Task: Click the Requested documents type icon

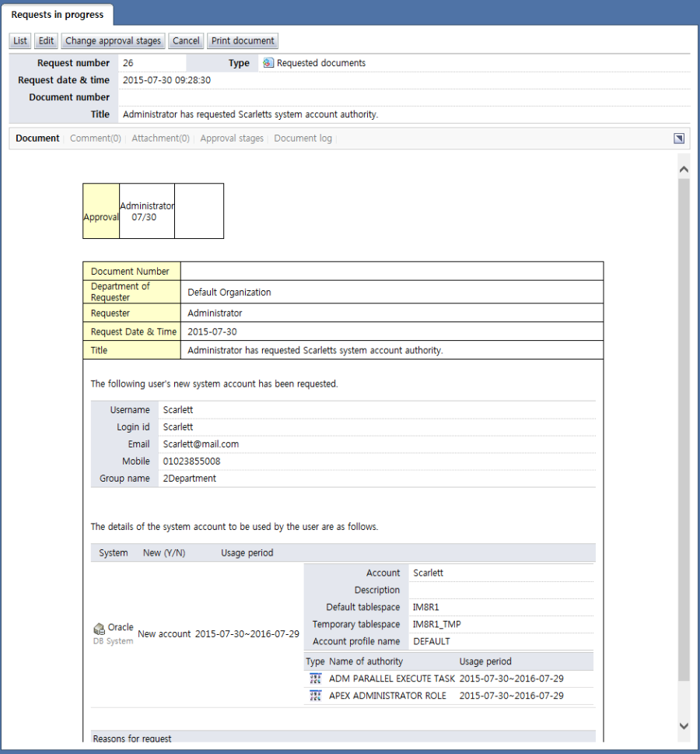Action: (x=268, y=63)
